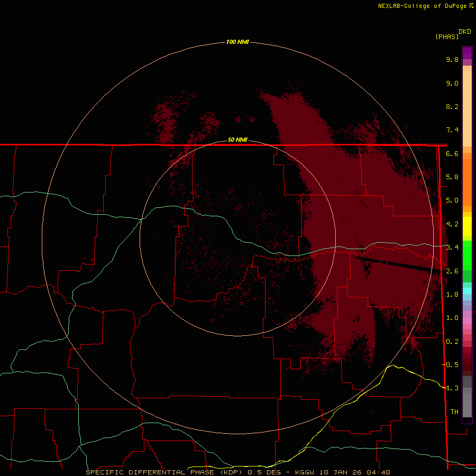The width and height of the screenshot is (476, 476).
Task: Click the 5.0 legend value
Action: tap(452, 200)
